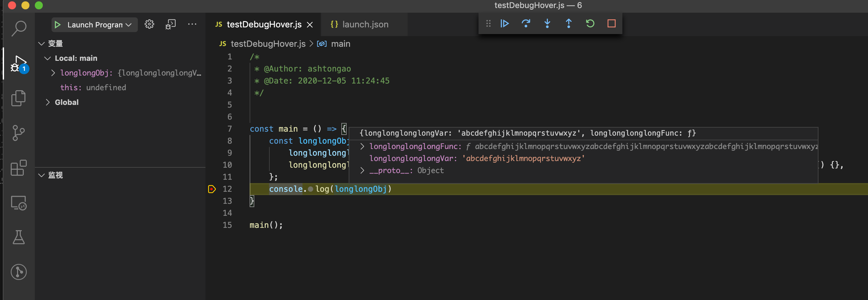Click the @Date comment on line 3
The image size is (868, 300).
[x=322, y=81]
